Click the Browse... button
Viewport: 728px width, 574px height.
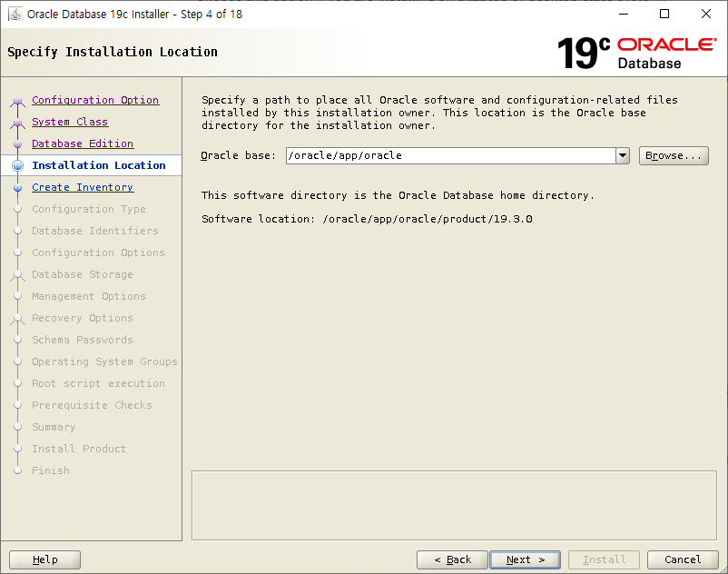coord(674,155)
